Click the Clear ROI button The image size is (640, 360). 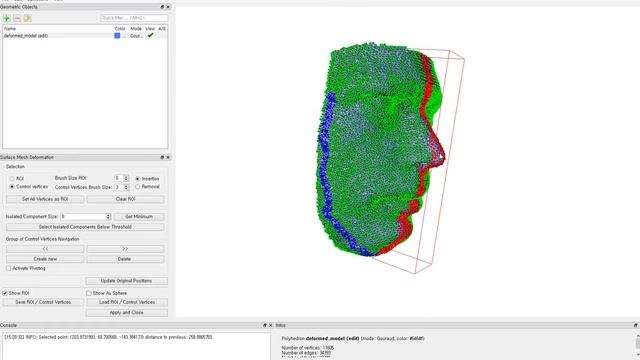[x=125, y=199]
